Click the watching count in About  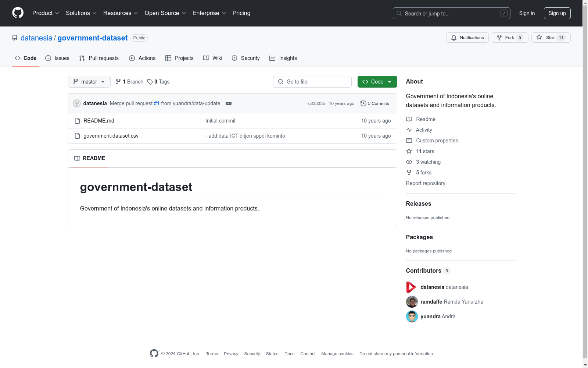point(428,162)
